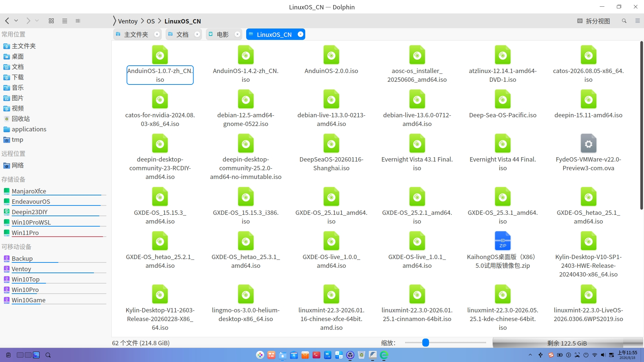Switch to details view mode

(x=78, y=21)
